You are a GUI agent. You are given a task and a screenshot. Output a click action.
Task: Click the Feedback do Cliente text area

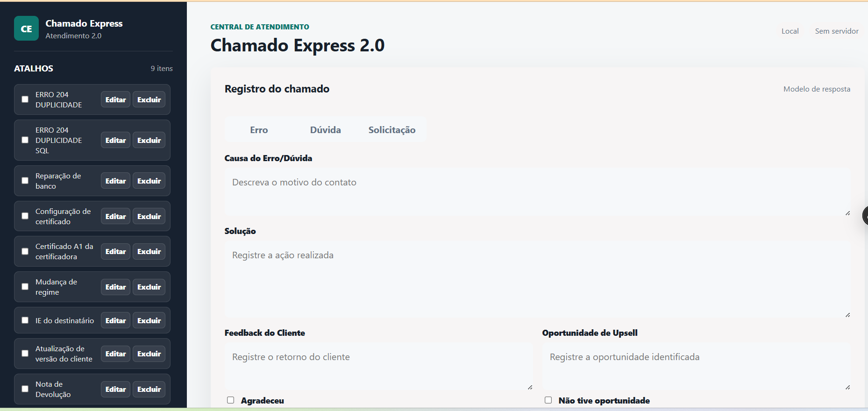tap(379, 367)
